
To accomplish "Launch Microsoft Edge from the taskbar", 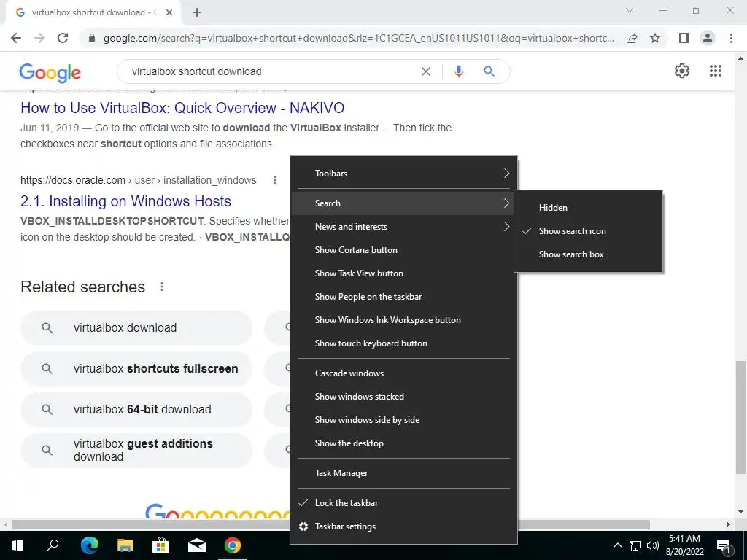I will tap(90, 545).
